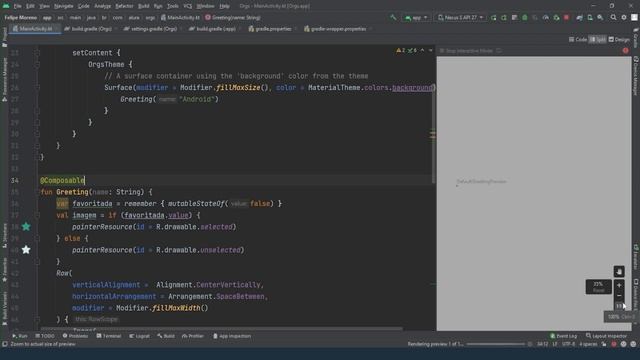The image size is (640, 360).
Task: Click the Profile app icon in toolbar
Action: 546,18
